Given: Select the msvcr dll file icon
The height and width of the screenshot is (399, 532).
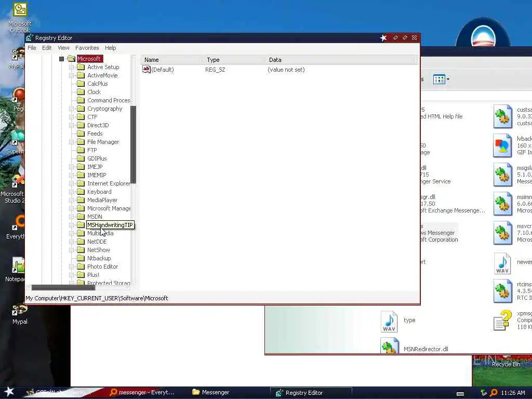Looking at the screenshot, I should [502, 233].
